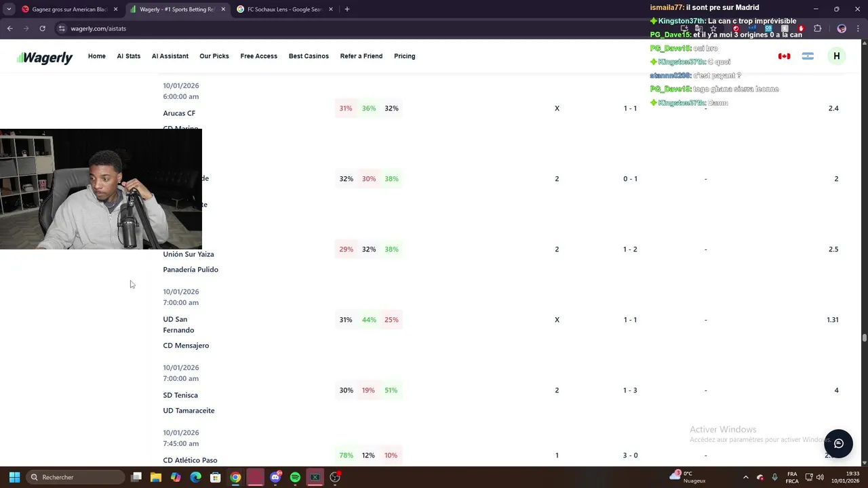This screenshot has height=488, width=868.
Task: Open Microsoft Edge from the taskbar
Action: (x=195, y=477)
